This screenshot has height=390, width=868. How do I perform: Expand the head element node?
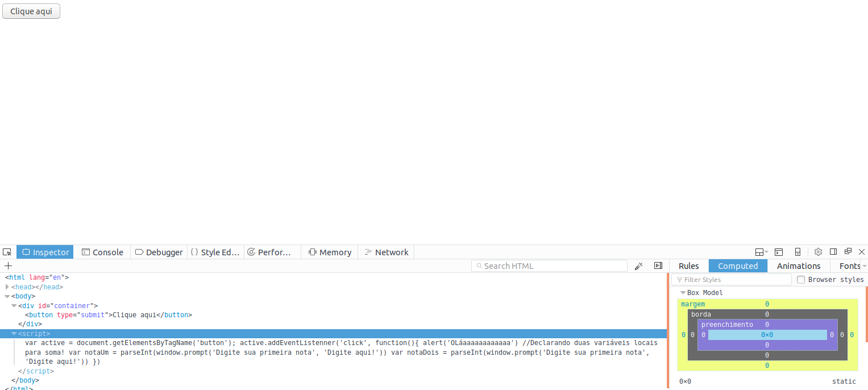pos(7,287)
